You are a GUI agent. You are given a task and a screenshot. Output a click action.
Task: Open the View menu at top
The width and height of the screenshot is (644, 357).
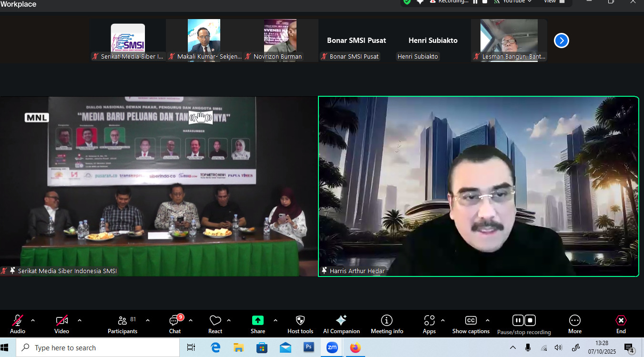point(554,1)
